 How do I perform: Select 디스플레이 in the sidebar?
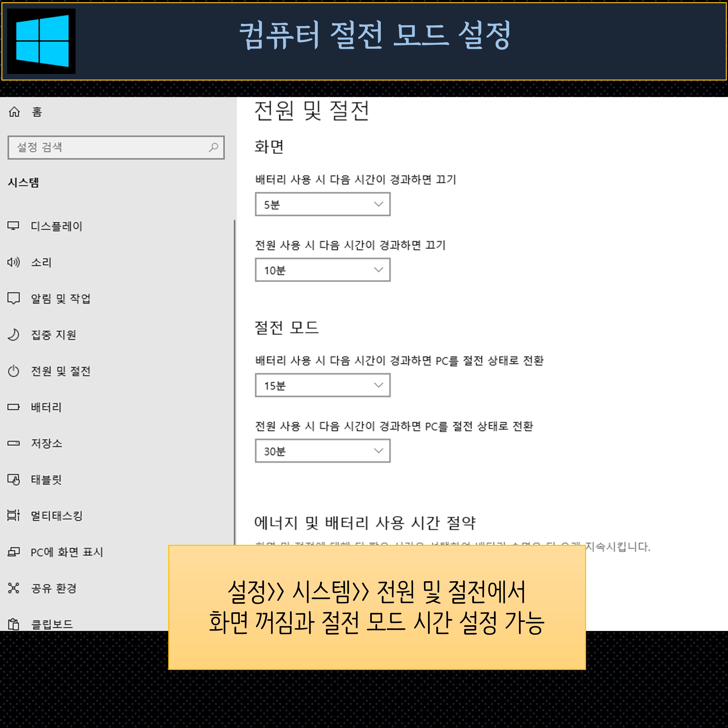(x=56, y=226)
